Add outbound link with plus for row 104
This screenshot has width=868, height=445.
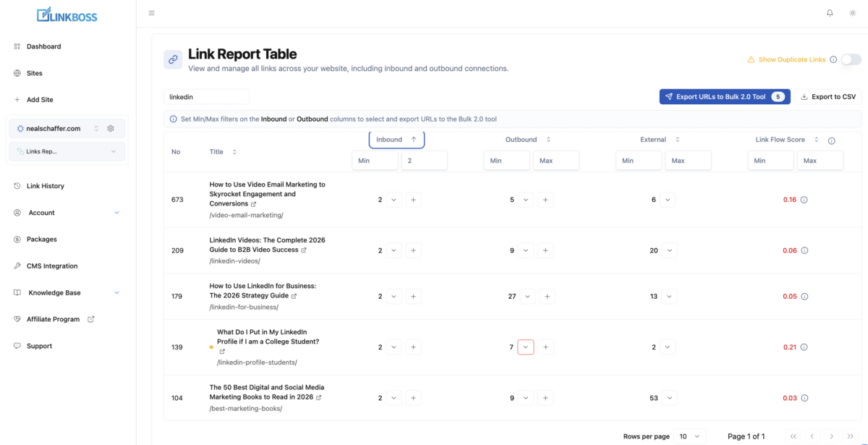546,398
